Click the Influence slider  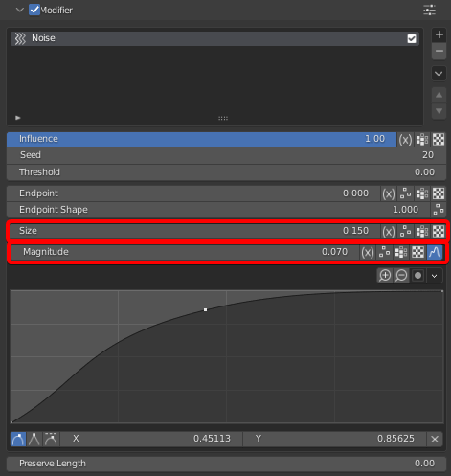coord(201,139)
